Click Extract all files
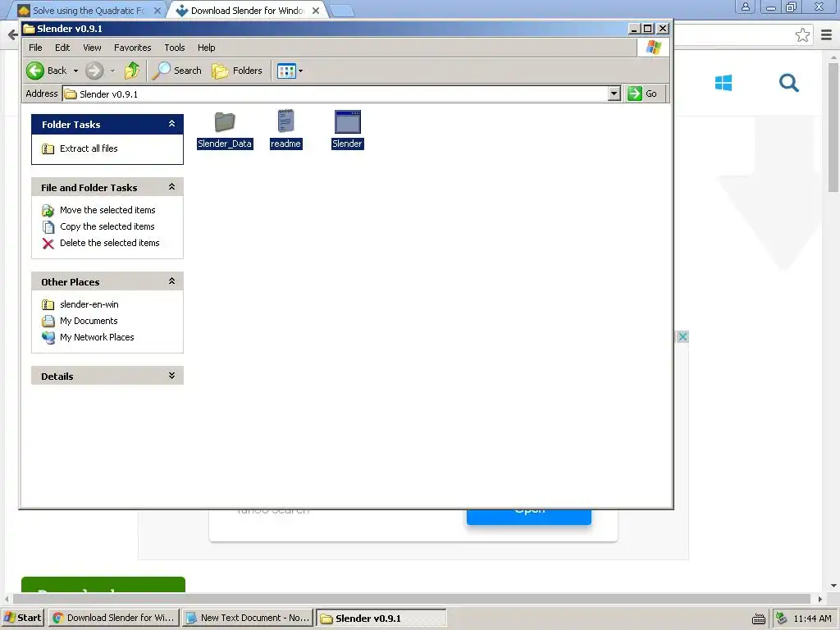 click(x=89, y=148)
